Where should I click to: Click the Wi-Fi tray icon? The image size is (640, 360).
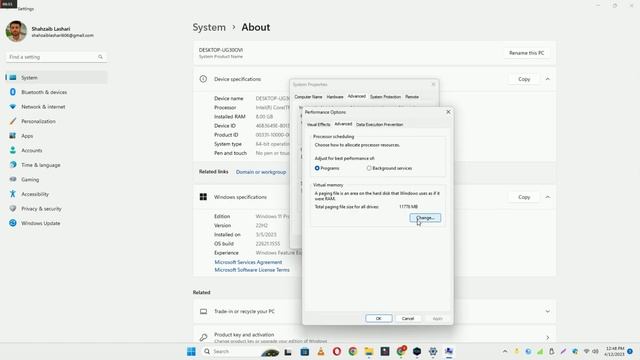587,351
